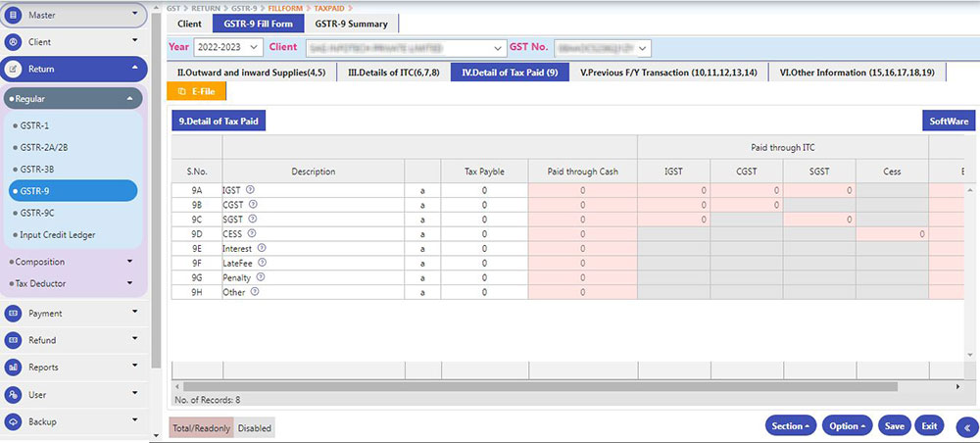Image resolution: width=980 pixels, height=443 pixels.
Task: Click help icon beside IGST description
Action: tap(250, 189)
